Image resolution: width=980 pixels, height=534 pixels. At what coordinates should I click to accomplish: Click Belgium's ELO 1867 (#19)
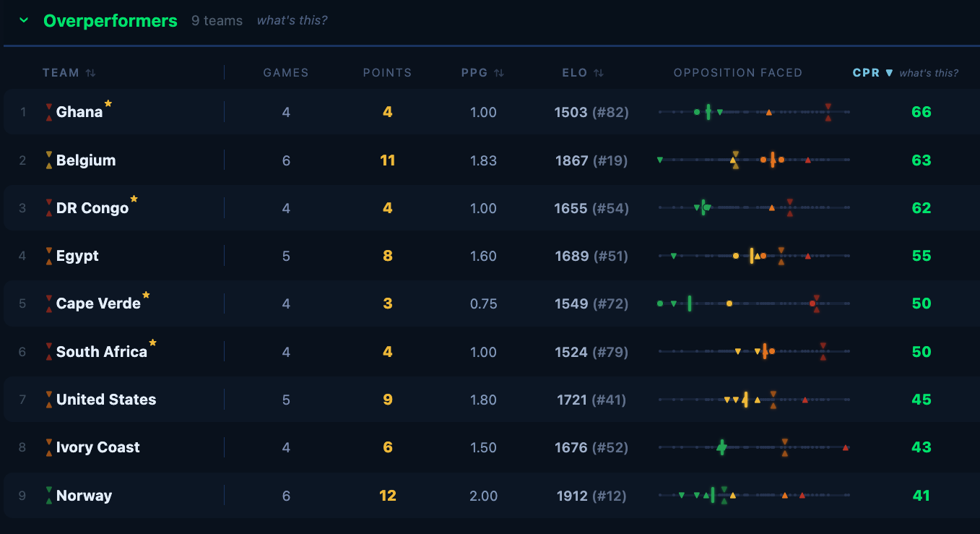tap(591, 160)
